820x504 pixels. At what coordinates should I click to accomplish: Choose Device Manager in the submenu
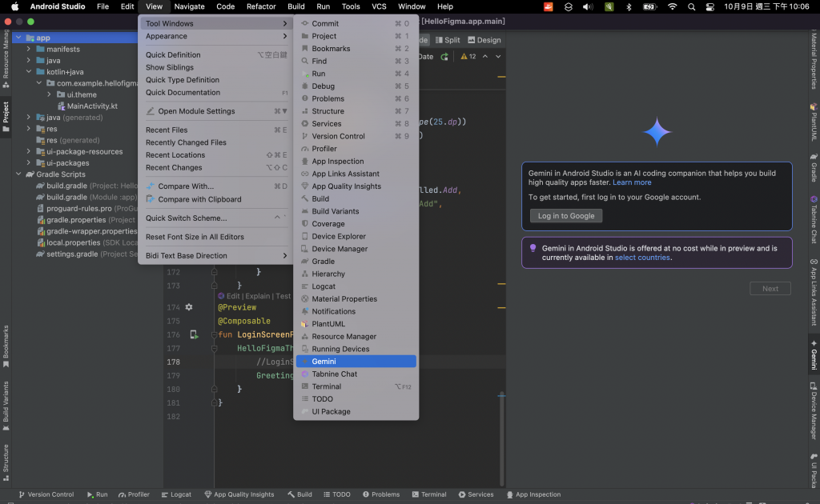coord(356,249)
